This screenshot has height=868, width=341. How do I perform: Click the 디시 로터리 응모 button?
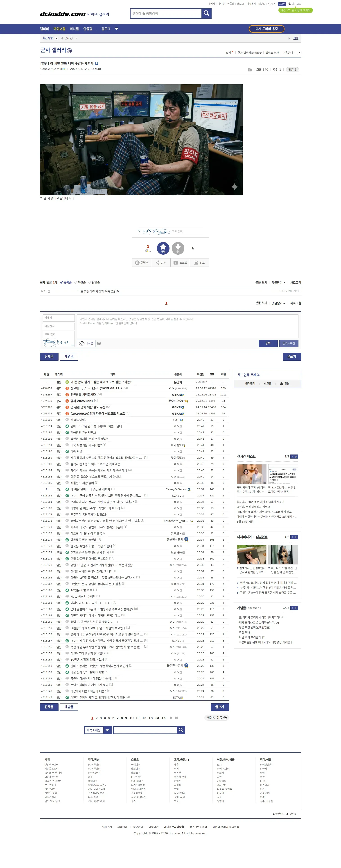click(266, 29)
